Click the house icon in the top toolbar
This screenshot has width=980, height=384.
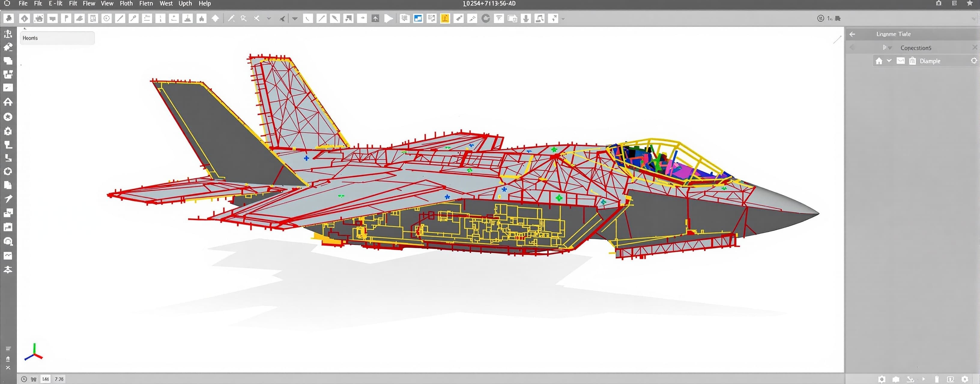pos(38,18)
